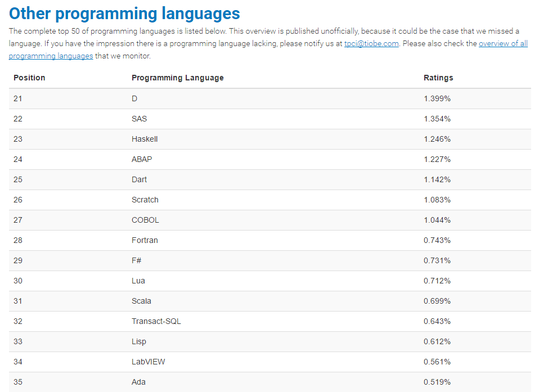Viewport: 539px width, 392px height.
Task: Click the ABAP language cell
Action: click(x=142, y=159)
